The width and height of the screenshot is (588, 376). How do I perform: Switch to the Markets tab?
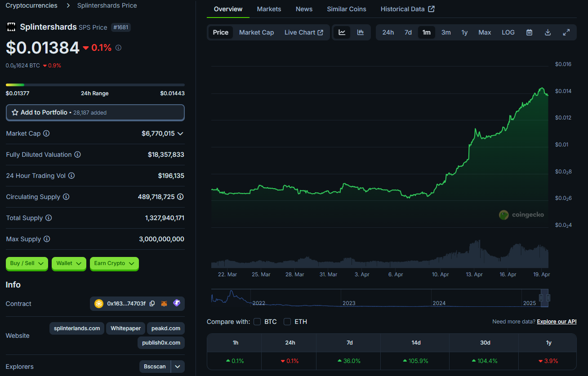[x=269, y=9]
